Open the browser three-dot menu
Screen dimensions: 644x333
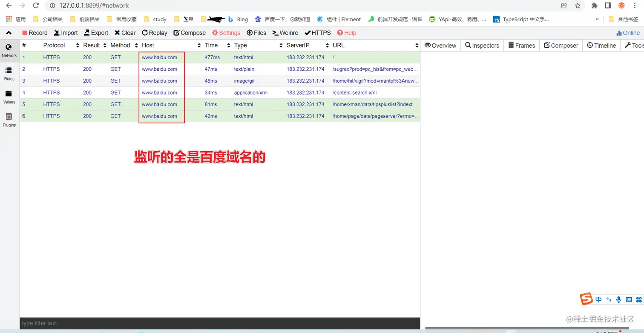(635, 6)
